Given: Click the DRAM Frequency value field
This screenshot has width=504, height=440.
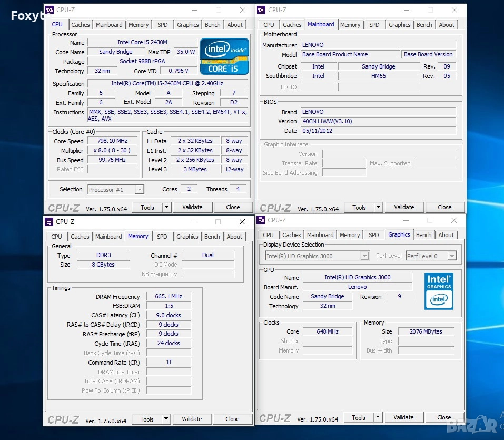Looking at the screenshot, I should 169,296.
